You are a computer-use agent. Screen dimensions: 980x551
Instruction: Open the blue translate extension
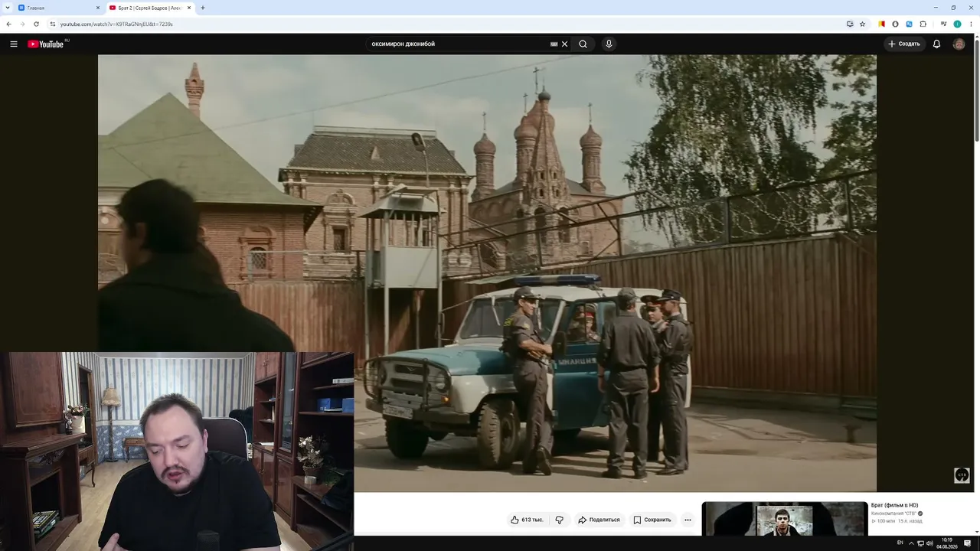click(x=909, y=24)
